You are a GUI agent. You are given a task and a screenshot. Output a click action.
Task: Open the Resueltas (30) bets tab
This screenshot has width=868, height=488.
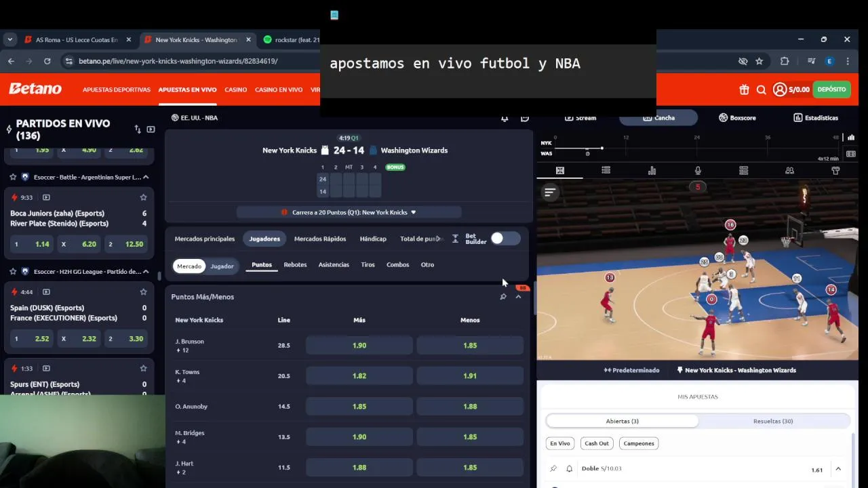pyautogui.click(x=773, y=421)
